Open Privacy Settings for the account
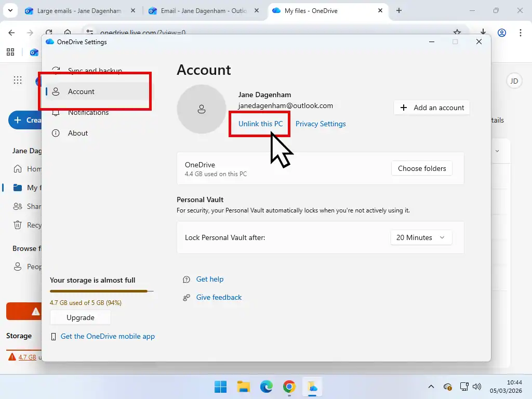 (x=321, y=124)
